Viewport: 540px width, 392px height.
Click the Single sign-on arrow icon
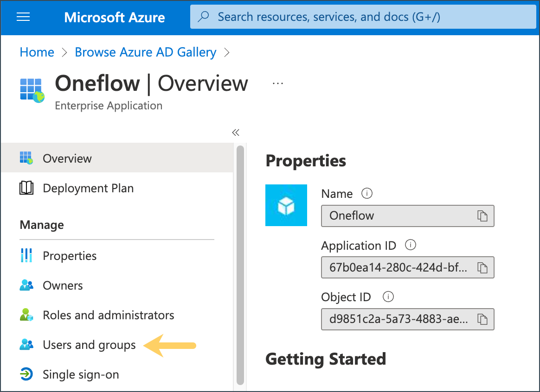[x=26, y=374]
